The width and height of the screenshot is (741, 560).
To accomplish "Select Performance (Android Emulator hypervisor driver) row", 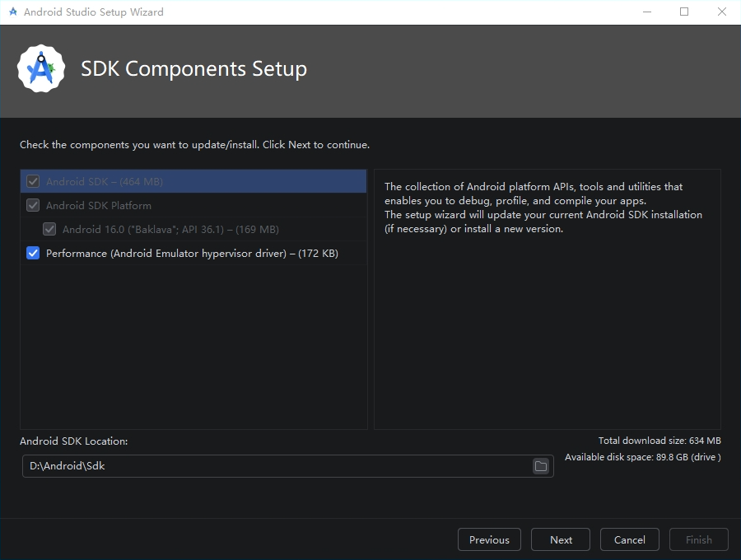I will (193, 254).
